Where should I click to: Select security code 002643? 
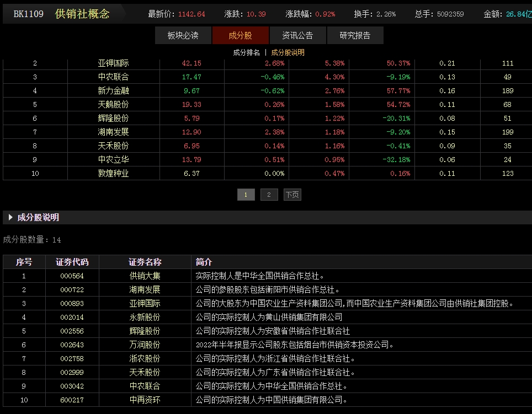[x=72, y=345]
